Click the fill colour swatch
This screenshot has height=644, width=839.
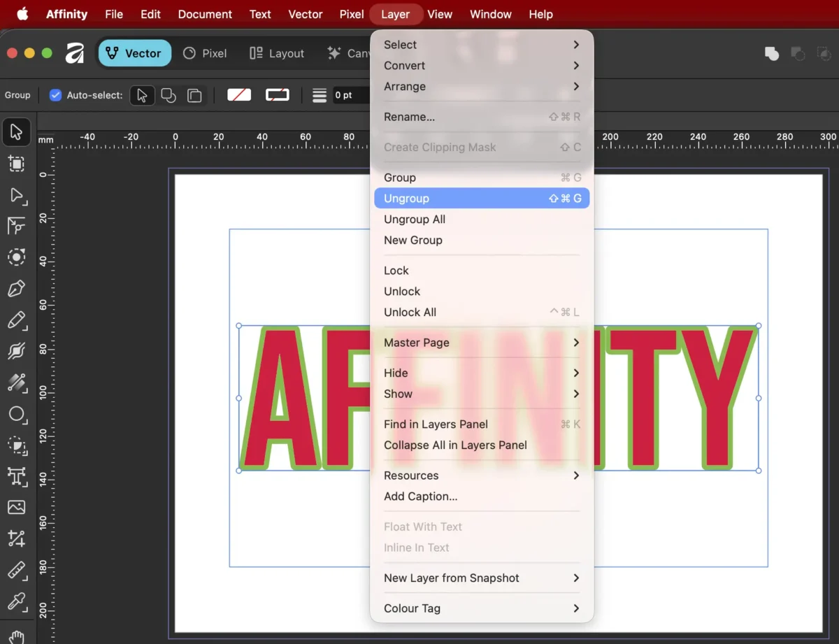coord(239,95)
